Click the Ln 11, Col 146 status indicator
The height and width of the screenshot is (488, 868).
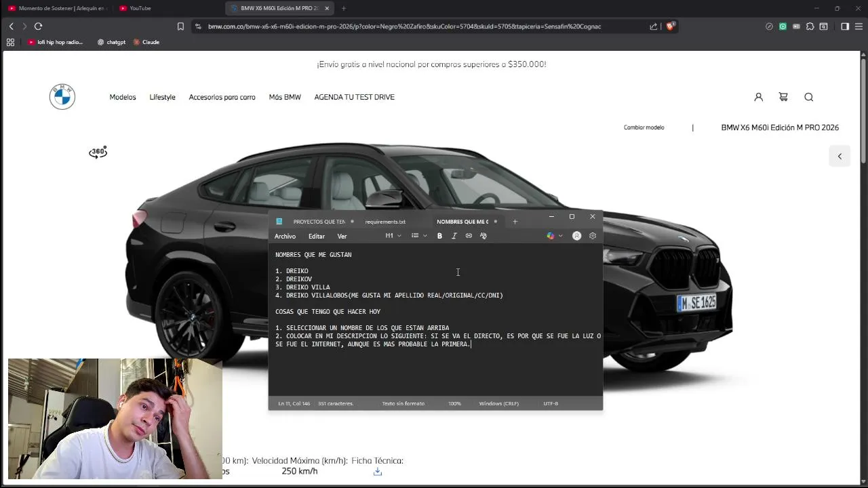294,403
